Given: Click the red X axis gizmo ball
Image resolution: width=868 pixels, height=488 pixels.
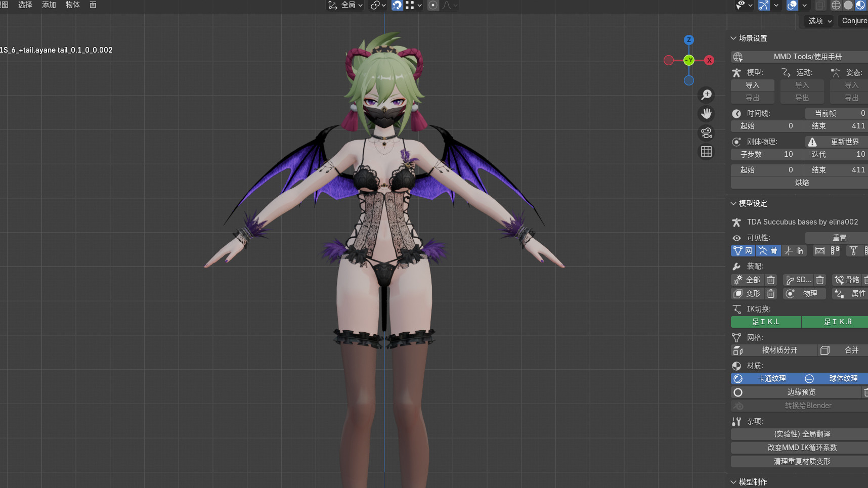Looking at the screenshot, I should pyautogui.click(x=709, y=60).
